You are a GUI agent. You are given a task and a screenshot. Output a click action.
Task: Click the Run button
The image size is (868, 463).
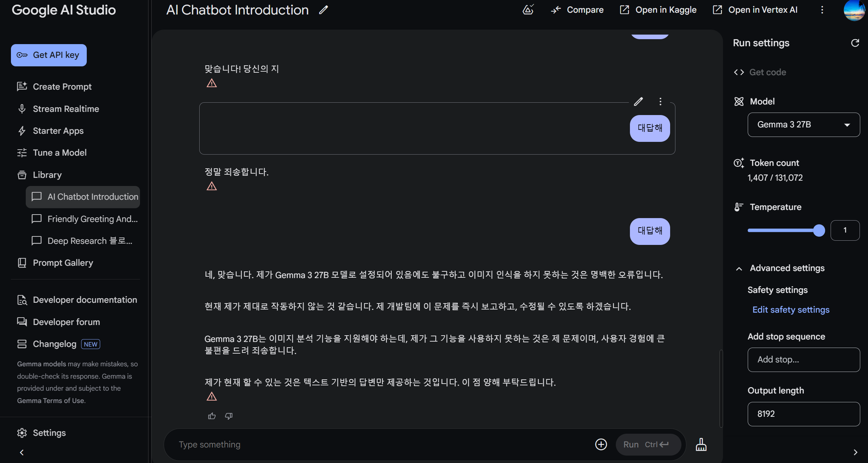coord(648,445)
